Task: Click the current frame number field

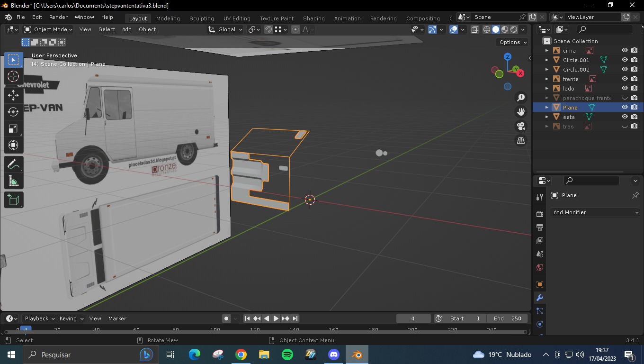Action: (x=413, y=318)
